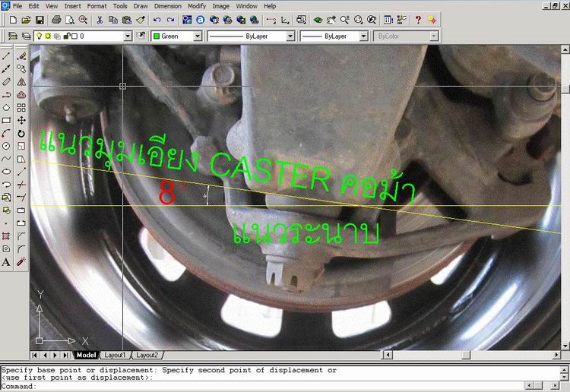Click the Save icon in the toolbar
Image resolution: width=570 pixels, height=392 pixels.
(x=40, y=20)
